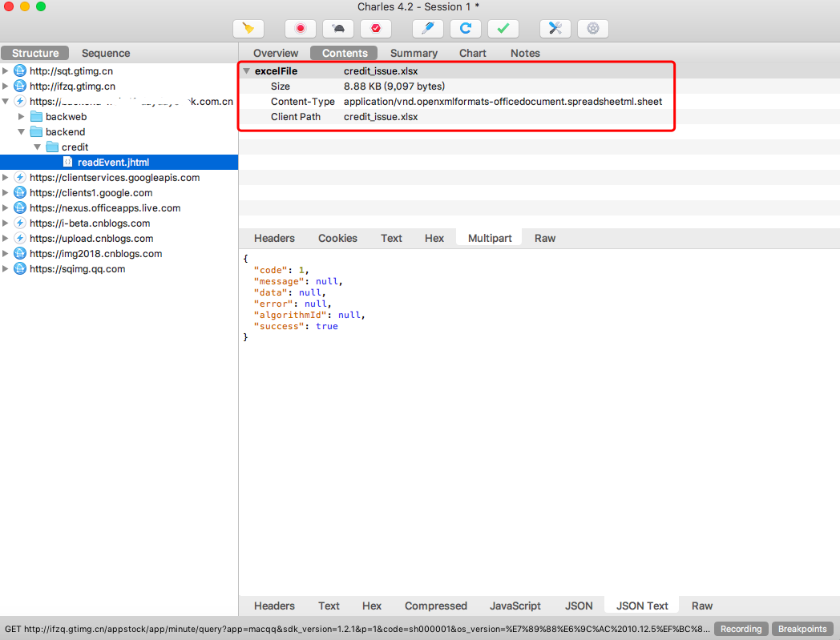Toggle breakpoints with the red hexagon icon

click(x=376, y=28)
